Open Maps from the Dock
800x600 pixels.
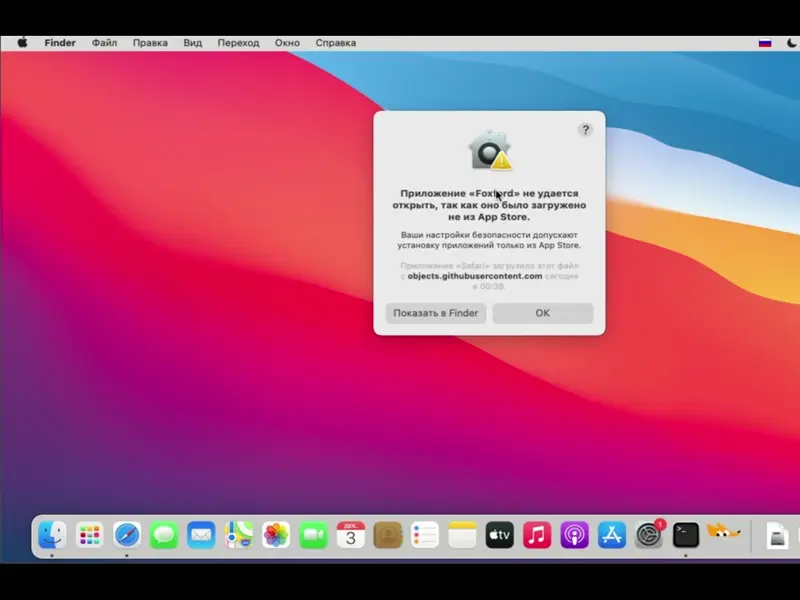tap(238, 535)
